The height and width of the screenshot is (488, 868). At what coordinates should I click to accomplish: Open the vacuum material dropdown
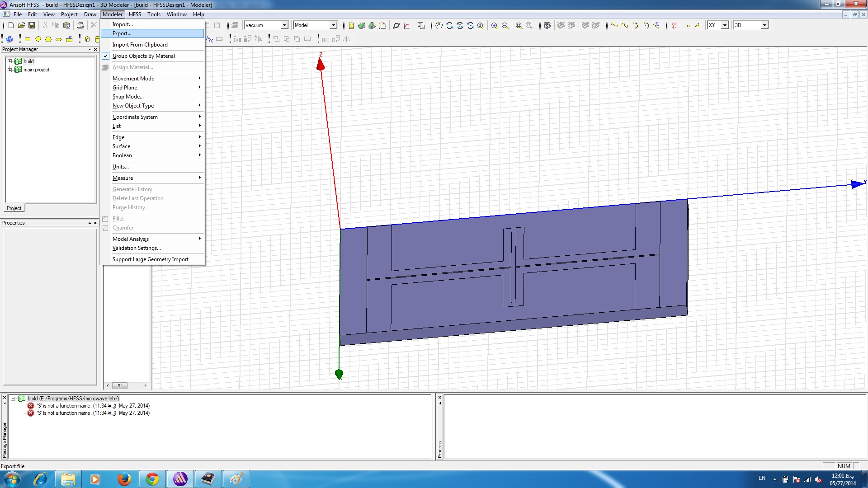[x=284, y=26]
